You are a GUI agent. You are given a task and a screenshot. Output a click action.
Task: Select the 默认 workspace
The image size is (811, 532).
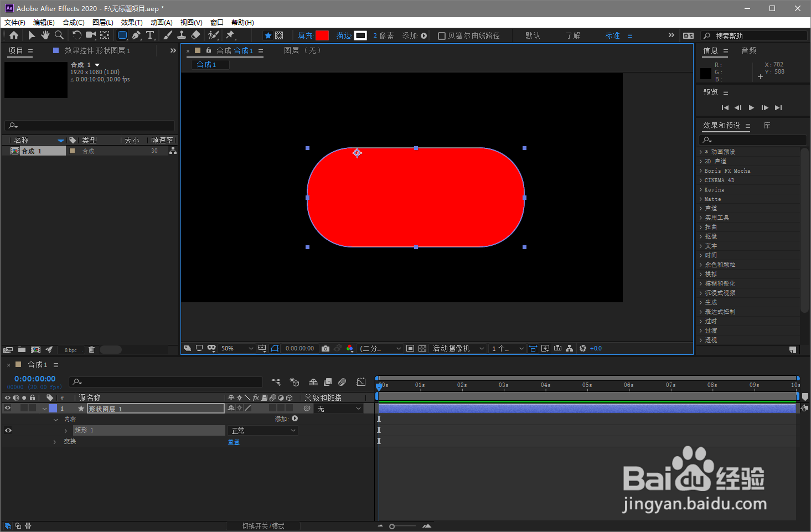point(533,35)
